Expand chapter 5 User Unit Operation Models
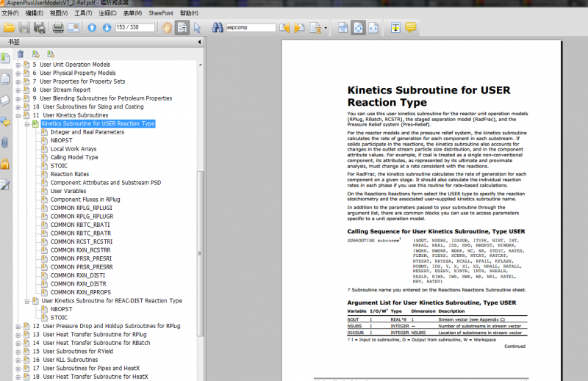This screenshot has height=381, width=588. [x=18, y=65]
